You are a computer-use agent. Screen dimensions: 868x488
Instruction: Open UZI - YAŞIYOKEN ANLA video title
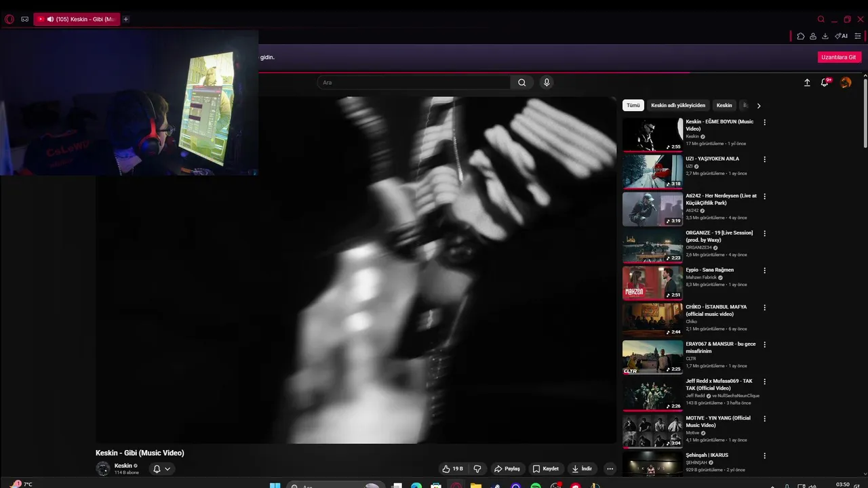click(x=712, y=159)
